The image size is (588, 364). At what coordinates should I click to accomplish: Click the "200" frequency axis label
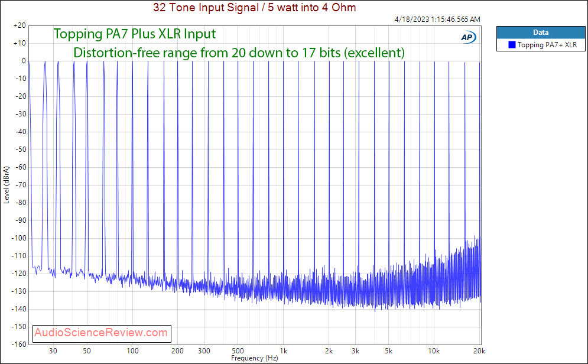177,351
